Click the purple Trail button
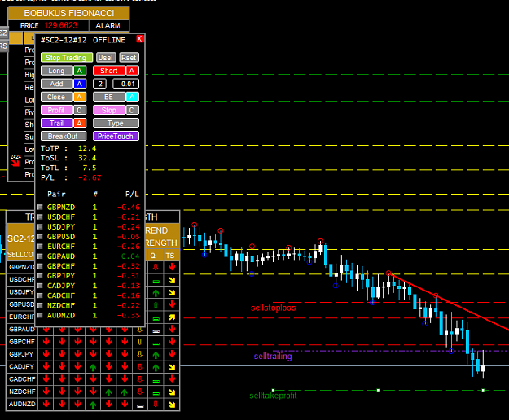The width and height of the screenshot is (509, 420). click(57, 123)
